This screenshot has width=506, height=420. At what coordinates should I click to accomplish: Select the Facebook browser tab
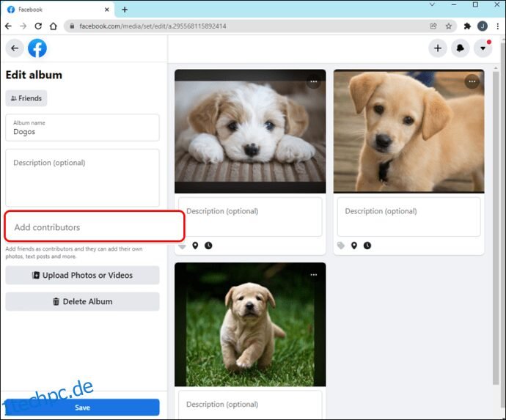pyautogui.click(x=58, y=10)
